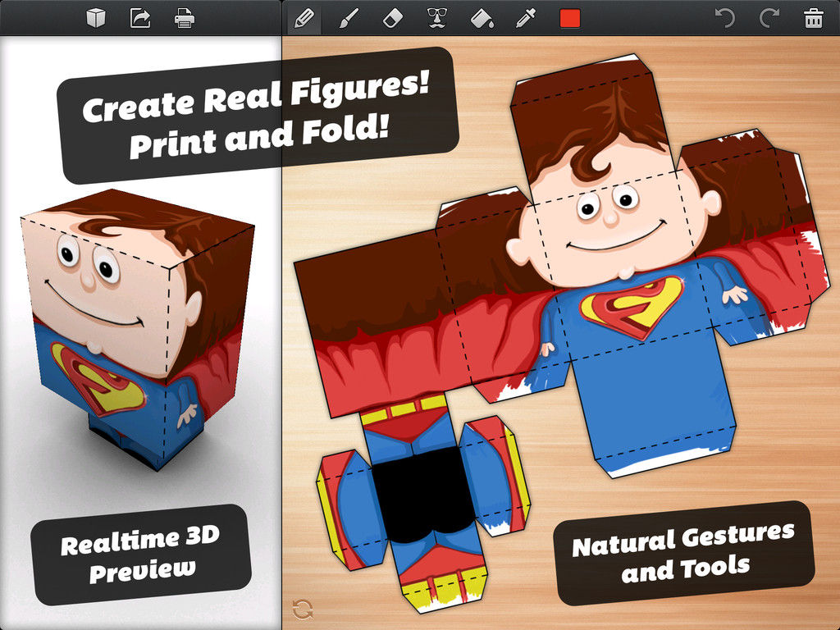The image size is (840, 630).
Task: Open the red color swatch
Action: (x=569, y=18)
